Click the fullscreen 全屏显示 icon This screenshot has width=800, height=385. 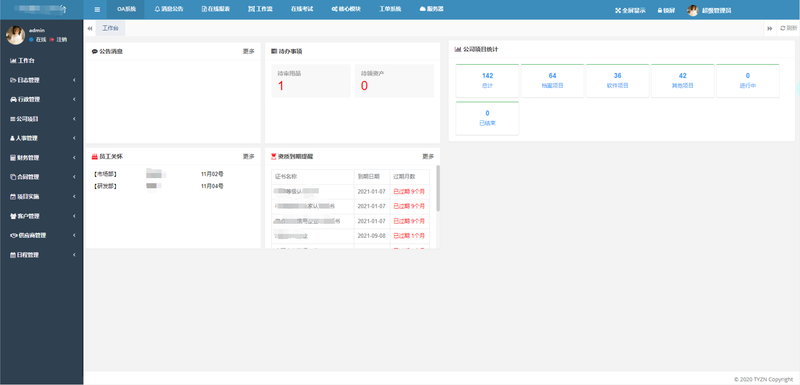pos(618,10)
